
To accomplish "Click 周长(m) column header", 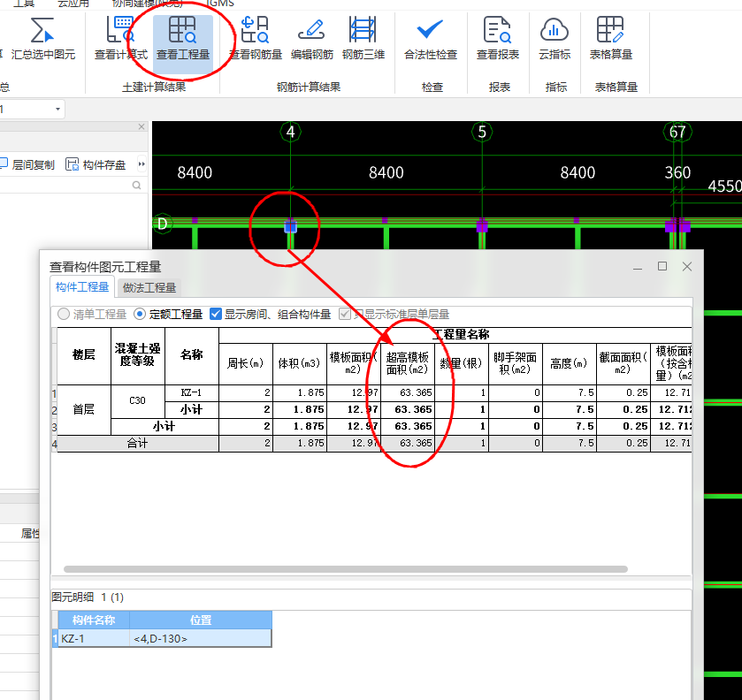I will click(x=246, y=363).
